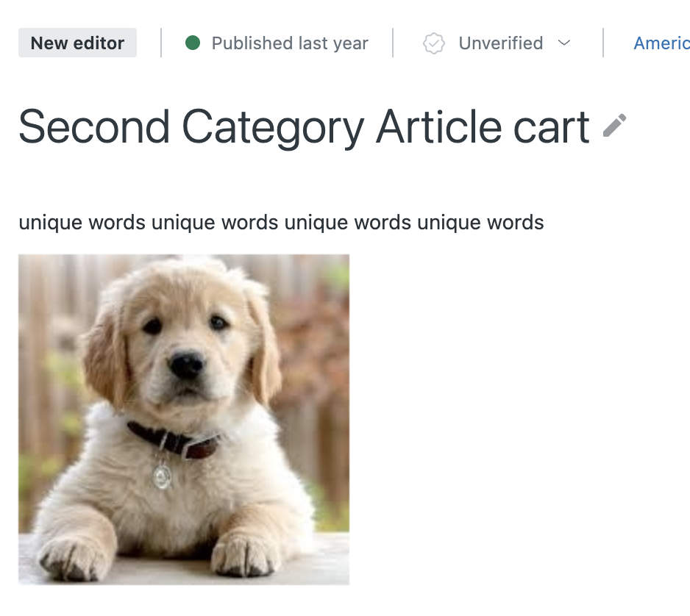Click end of the unique words paragraph
Viewport: 690px width, 616px height.
[x=544, y=222]
